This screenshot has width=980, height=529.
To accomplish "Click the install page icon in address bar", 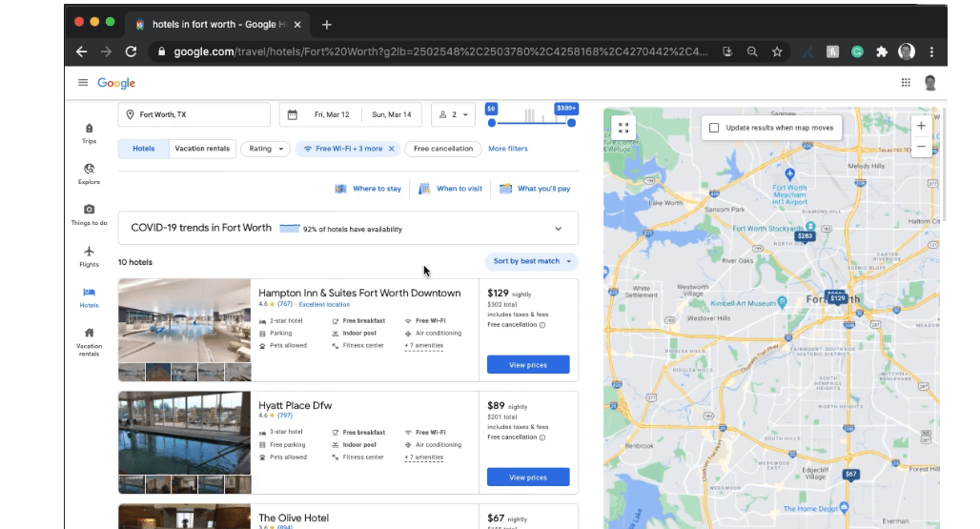I will 727,51.
